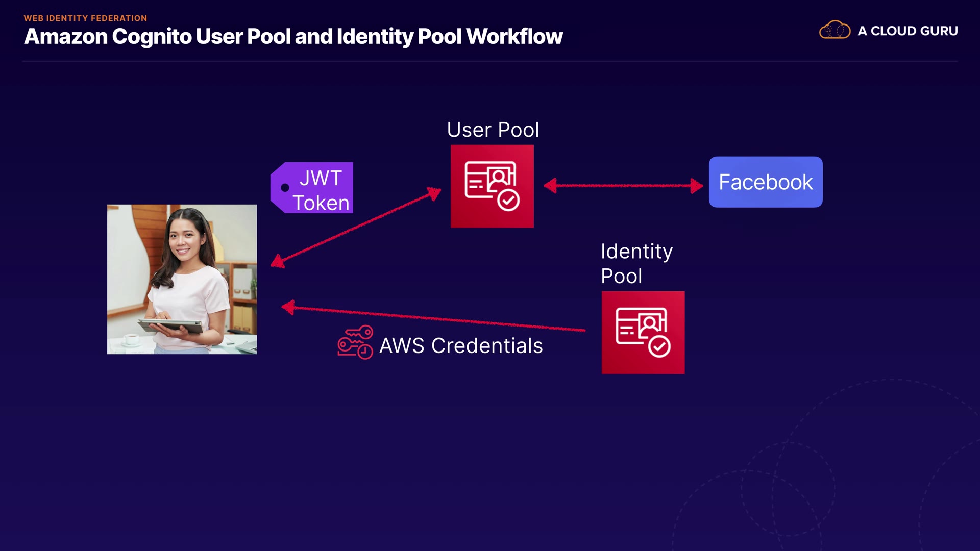Screen dimensions: 980x551
Task: Click the AWS Credentials text
Action: coord(460,346)
